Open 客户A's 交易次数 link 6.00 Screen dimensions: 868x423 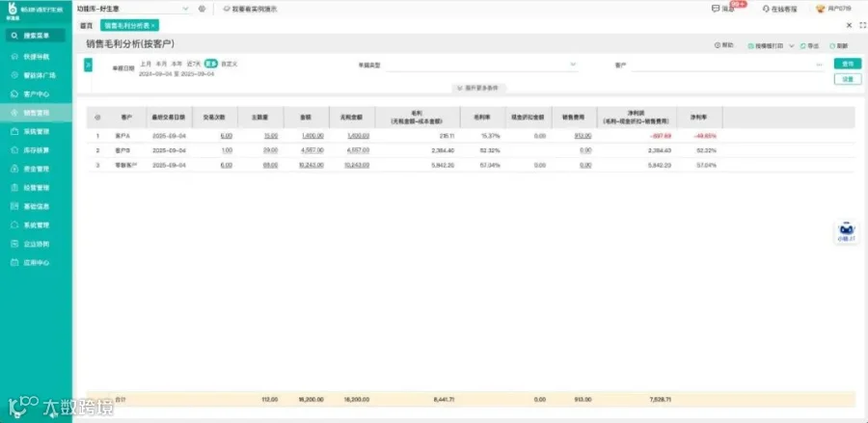227,136
